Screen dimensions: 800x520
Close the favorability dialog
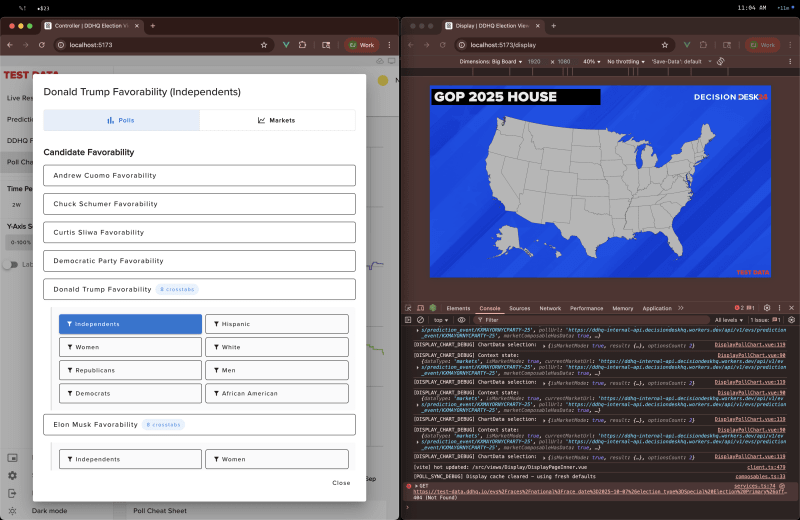tap(341, 483)
